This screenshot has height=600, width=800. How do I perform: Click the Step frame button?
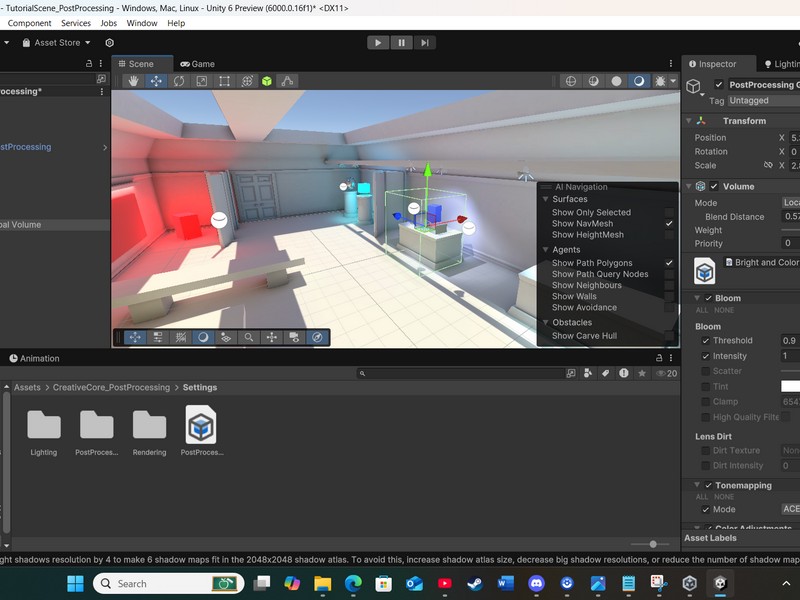click(x=426, y=42)
